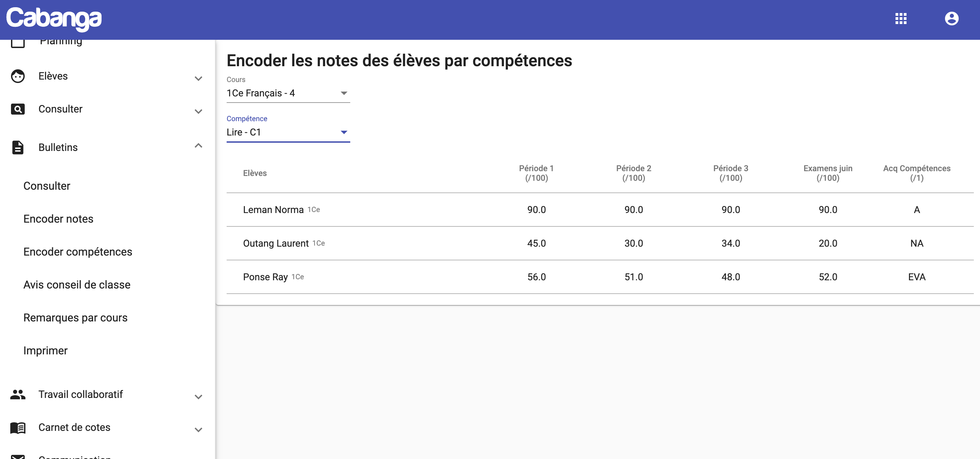Select Encoder compétences submenu item
The height and width of the screenshot is (459, 980).
pos(78,252)
